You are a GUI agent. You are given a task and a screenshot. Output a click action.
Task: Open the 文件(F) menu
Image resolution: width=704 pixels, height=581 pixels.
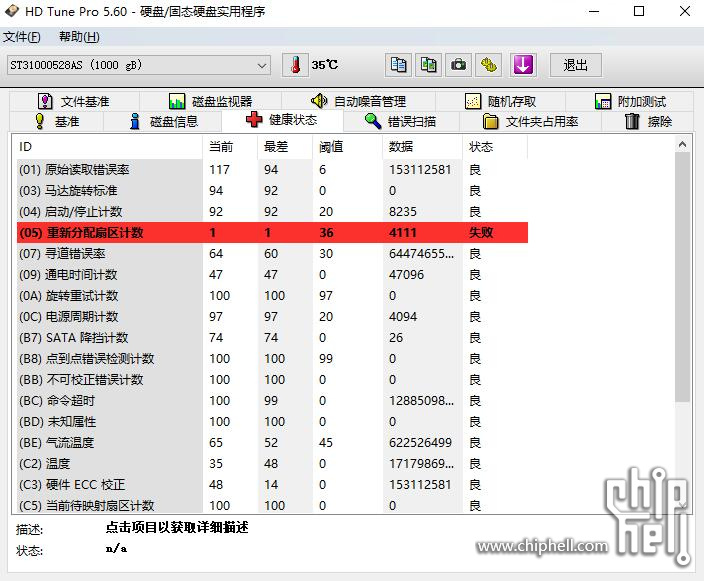click(x=22, y=37)
